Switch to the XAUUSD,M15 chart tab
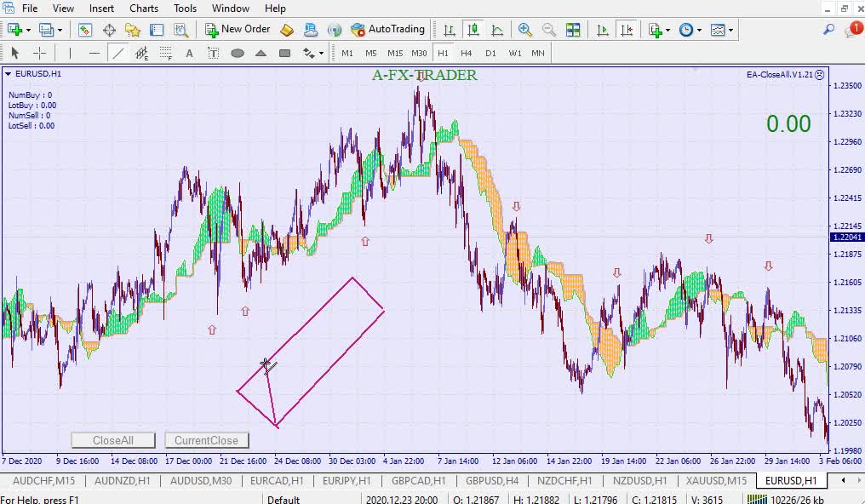This screenshot has height=504, width=865. point(716,480)
